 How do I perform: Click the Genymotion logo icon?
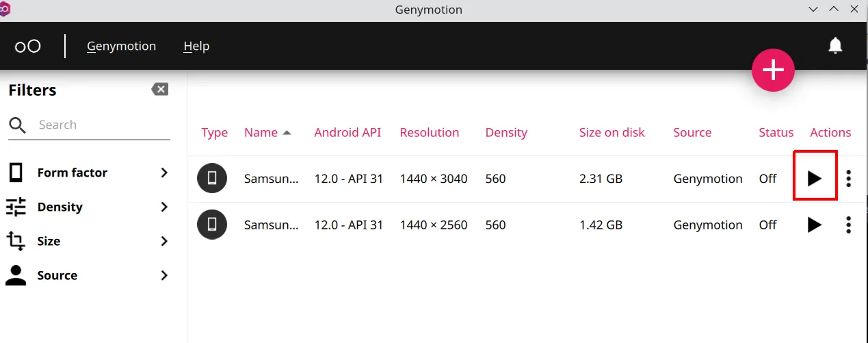pos(28,46)
